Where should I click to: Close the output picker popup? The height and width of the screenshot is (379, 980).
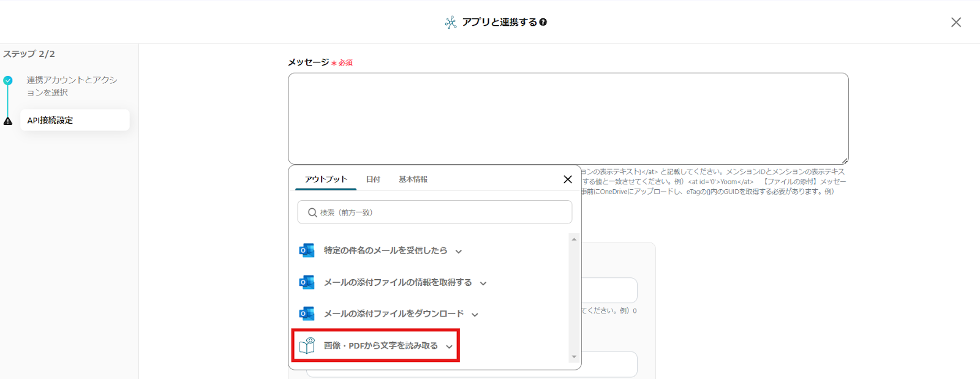pos(567,179)
